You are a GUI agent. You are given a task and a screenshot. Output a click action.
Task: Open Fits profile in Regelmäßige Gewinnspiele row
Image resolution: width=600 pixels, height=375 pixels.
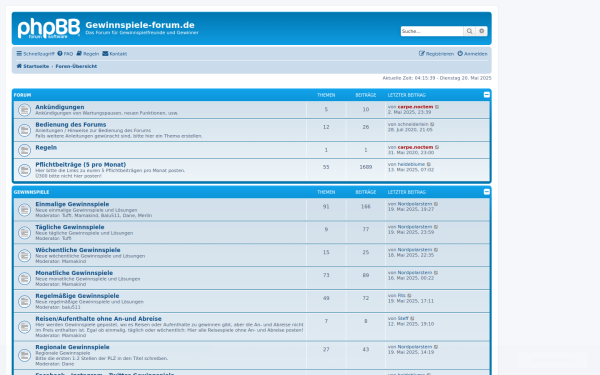click(401, 296)
